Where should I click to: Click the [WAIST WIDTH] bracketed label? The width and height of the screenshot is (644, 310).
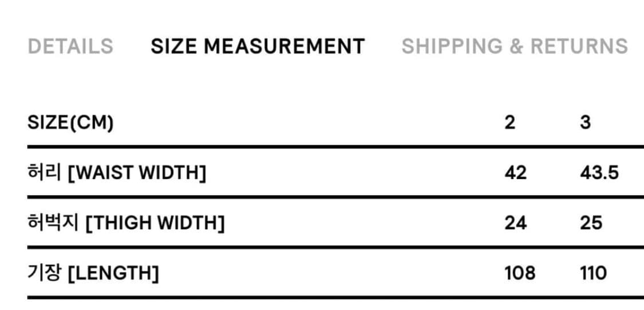point(136,173)
